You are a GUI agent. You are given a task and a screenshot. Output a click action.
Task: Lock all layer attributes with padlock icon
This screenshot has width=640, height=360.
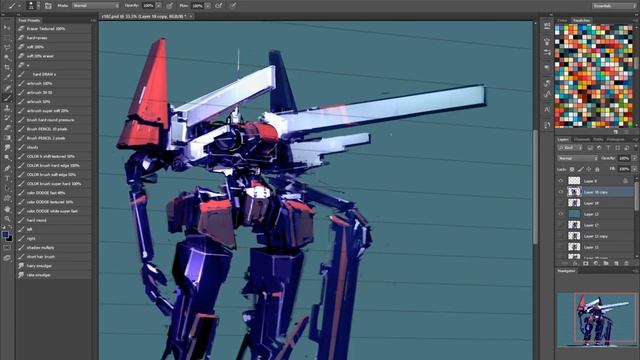pyautogui.click(x=597, y=169)
